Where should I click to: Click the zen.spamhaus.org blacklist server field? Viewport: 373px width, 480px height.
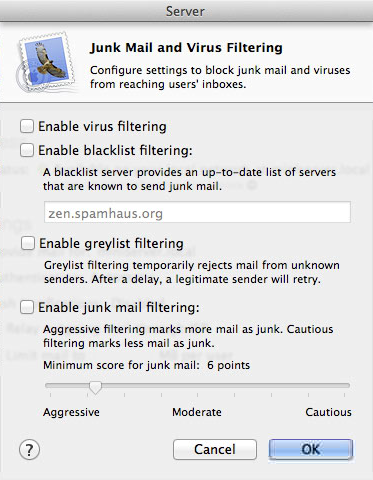197,212
